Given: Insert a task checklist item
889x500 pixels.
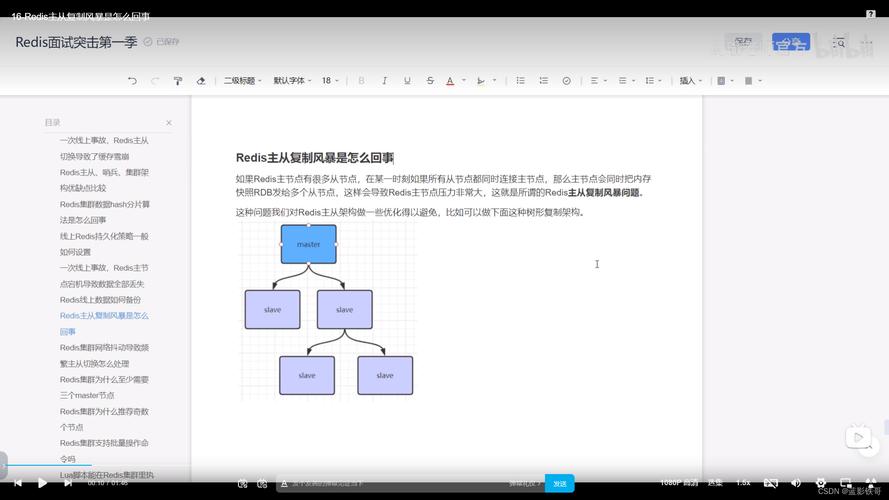Looking at the screenshot, I should [566, 81].
